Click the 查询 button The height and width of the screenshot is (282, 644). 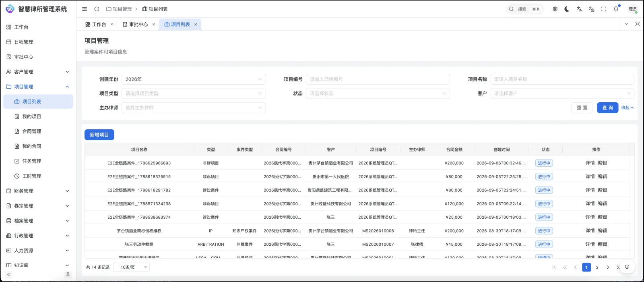pyautogui.click(x=607, y=108)
